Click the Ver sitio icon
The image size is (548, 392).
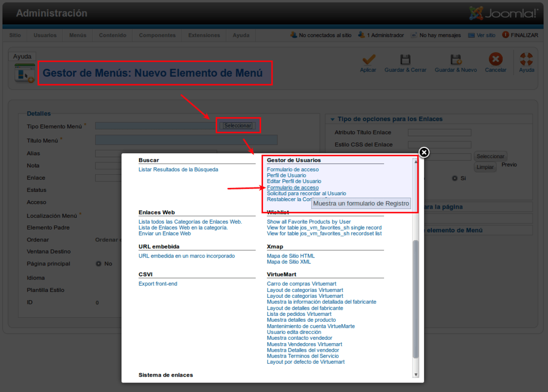click(471, 35)
